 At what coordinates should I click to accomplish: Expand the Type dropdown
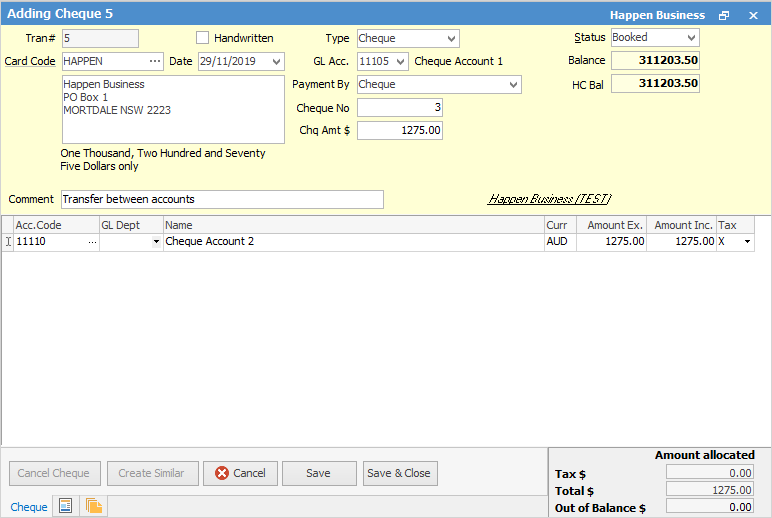click(450, 38)
